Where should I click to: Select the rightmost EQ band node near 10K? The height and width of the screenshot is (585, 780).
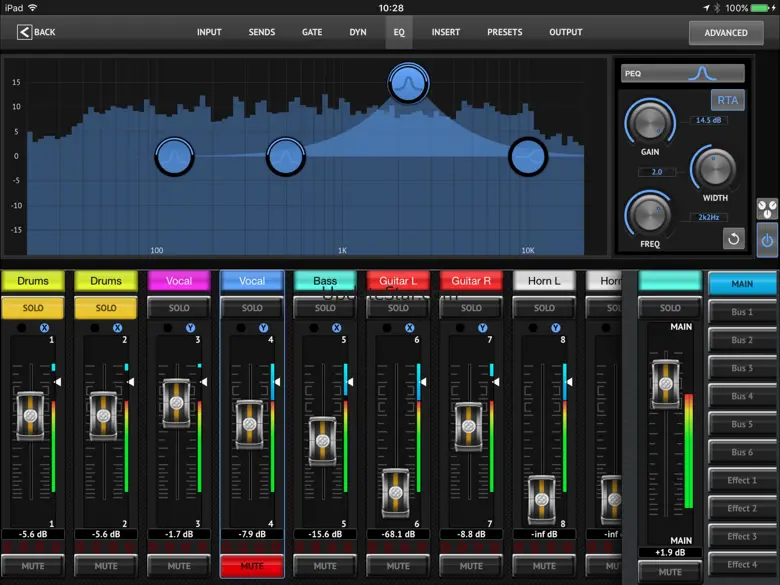[527, 156]
